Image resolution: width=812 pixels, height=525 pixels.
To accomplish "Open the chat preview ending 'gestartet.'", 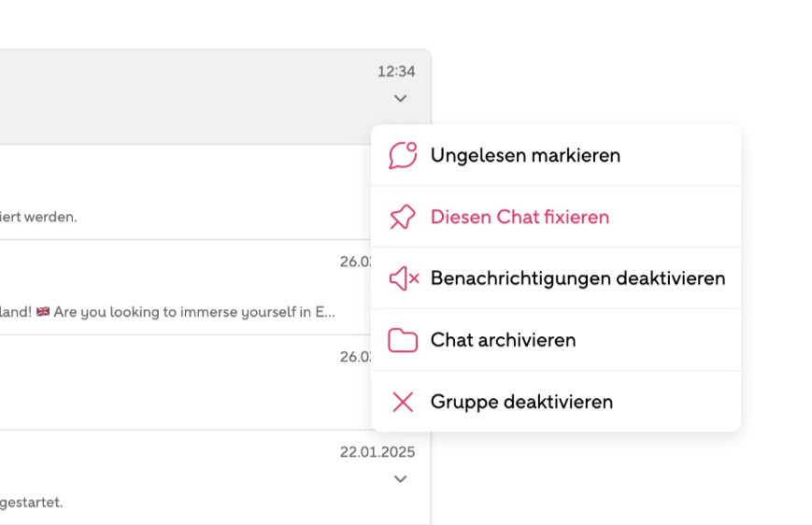I will click(x=215, y=477).
